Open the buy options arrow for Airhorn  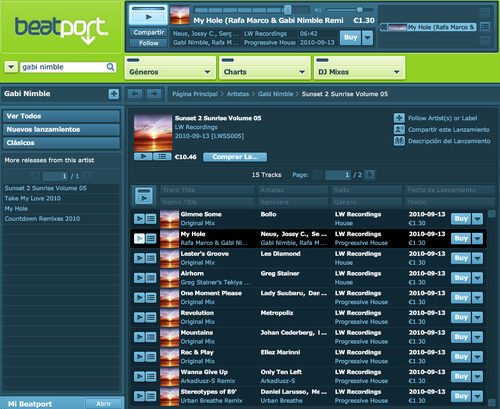point(478,278)
